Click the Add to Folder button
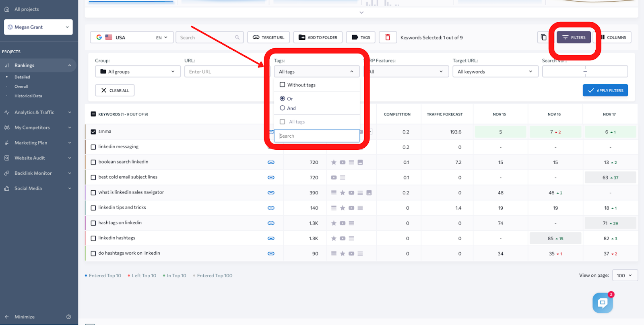Viewport: 644px width, 330px height. 318,37
